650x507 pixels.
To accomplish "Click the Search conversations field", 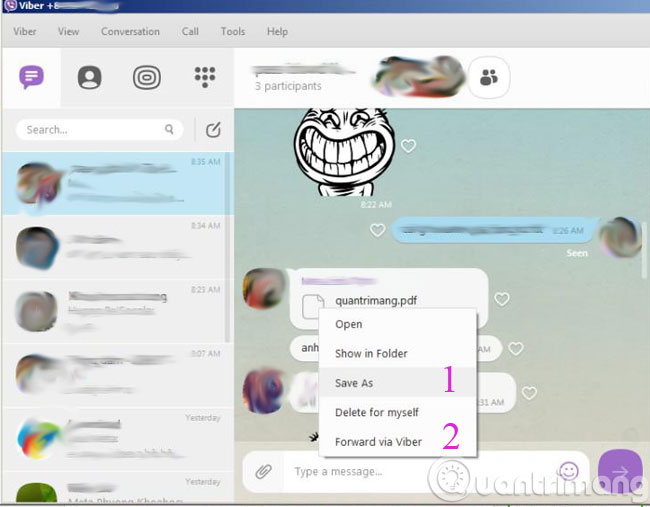I will 99,130.
